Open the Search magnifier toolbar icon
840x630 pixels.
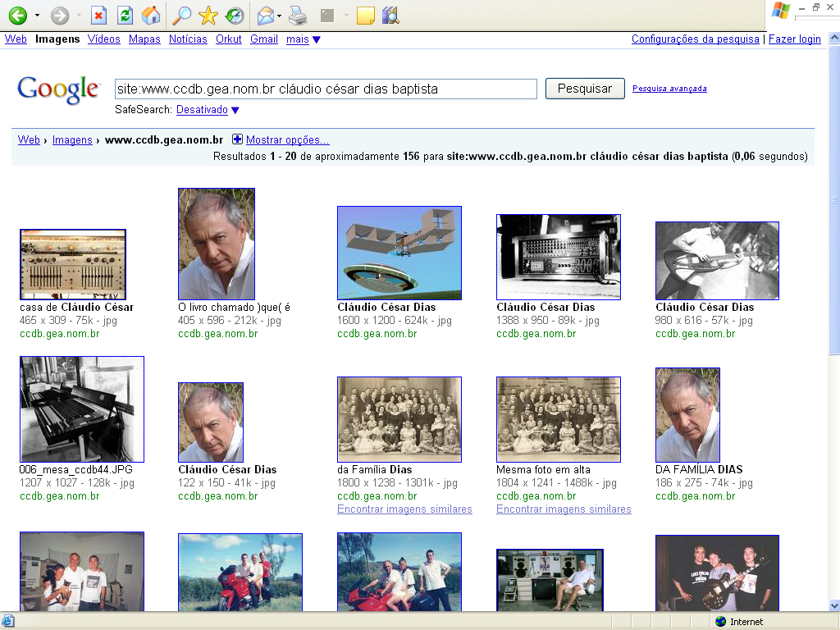(x=181, y=15)
